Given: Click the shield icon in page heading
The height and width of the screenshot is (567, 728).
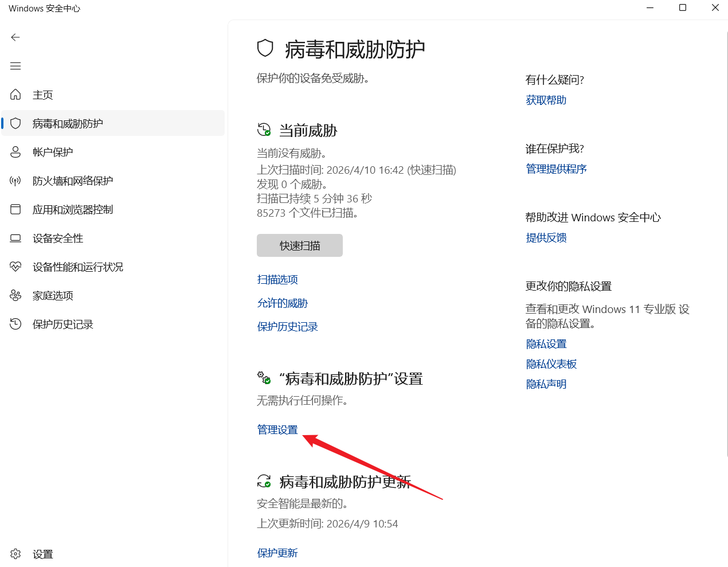Looking at the screenshot, I should (265, 48).
